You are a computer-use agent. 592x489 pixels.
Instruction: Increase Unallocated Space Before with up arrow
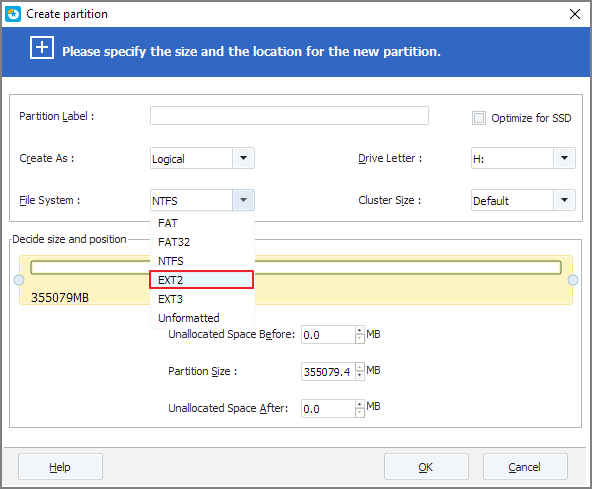click(x=360, y=330)
